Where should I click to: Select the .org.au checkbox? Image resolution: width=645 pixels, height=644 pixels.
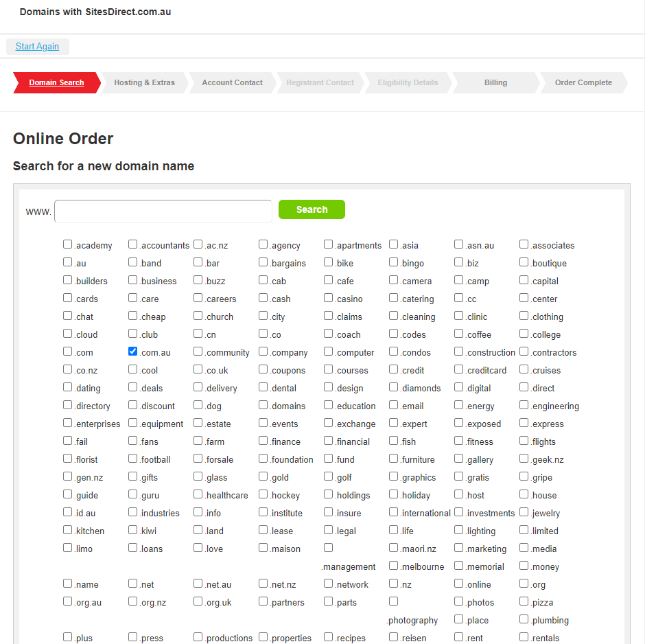tap(68, 601)
